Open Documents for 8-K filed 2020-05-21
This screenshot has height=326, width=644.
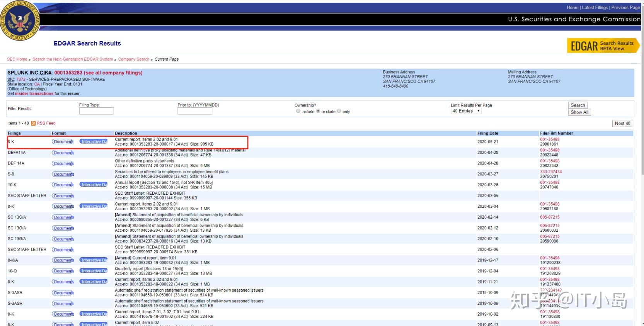[63, 142]
